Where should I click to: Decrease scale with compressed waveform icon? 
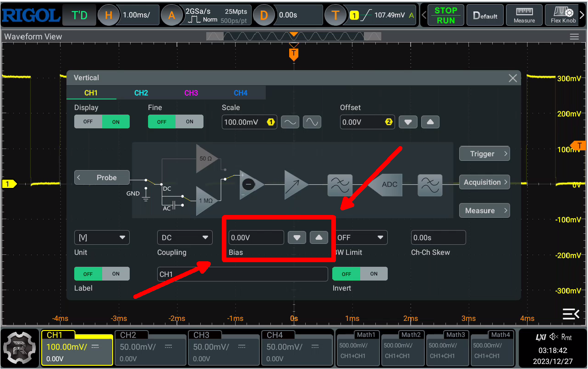click(x=290, y=122)
